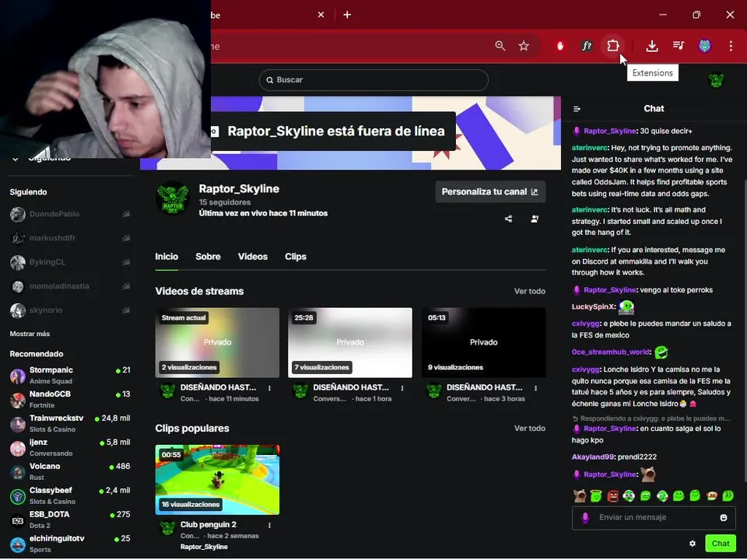This screenshot has width=747, height=560.
Task: Open NandoGCB recommended channel
Action: click(70, 400)
